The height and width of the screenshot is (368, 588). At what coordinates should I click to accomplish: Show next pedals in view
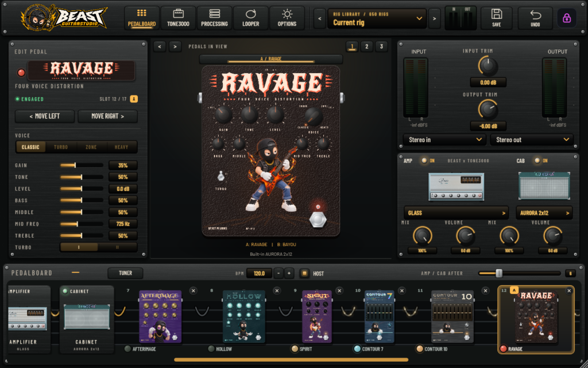coord(175,47)
